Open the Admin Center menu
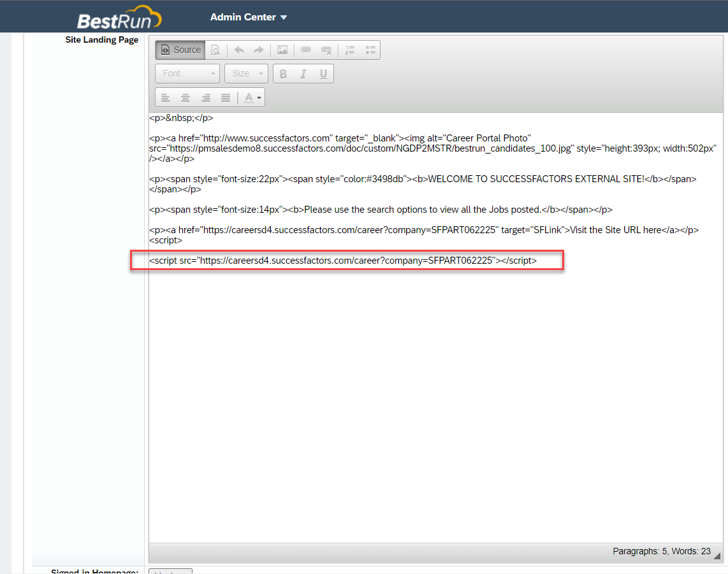Viewport: 728px width, 574px height. pos(249,17)
